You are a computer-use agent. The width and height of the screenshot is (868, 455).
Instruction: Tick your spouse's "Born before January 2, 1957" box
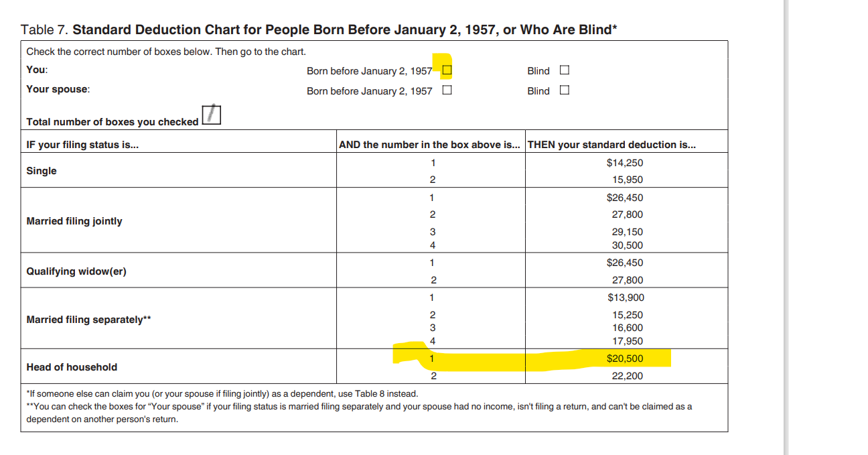click(x=447, y=90)
